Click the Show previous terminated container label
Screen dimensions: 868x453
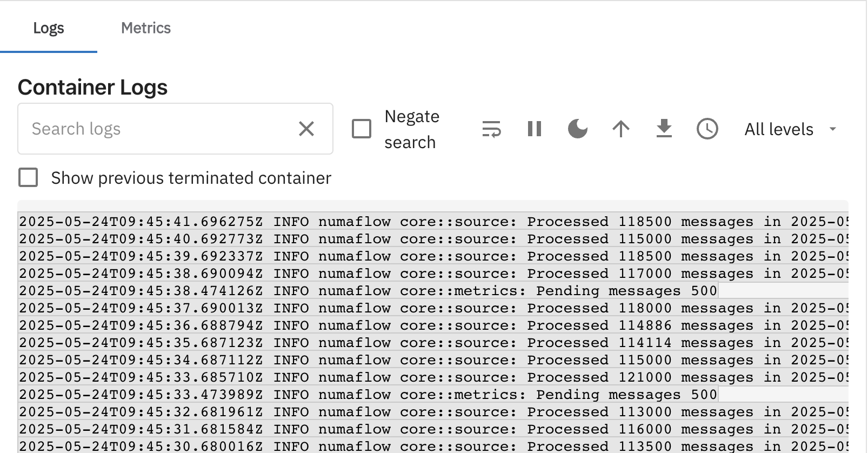pyautogui.click(x=191, y=178)
